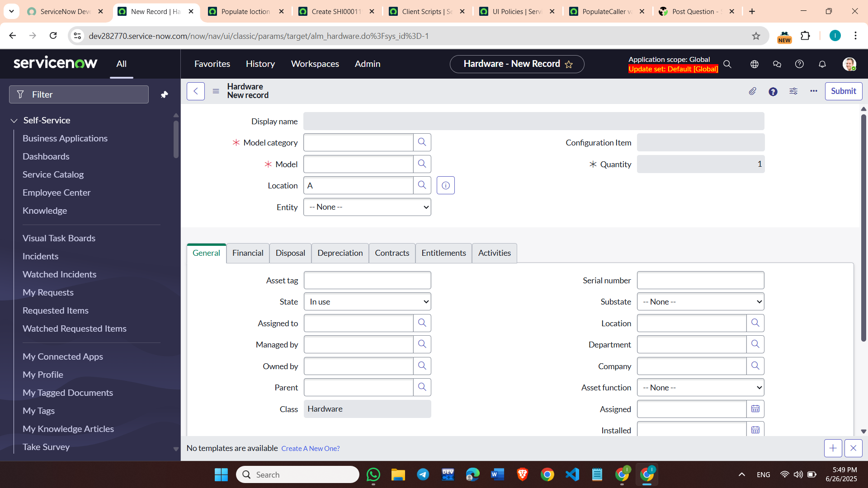Open the Asset function dropdown
The width and height of the screenshot is (868, 488).
[700, 388]
